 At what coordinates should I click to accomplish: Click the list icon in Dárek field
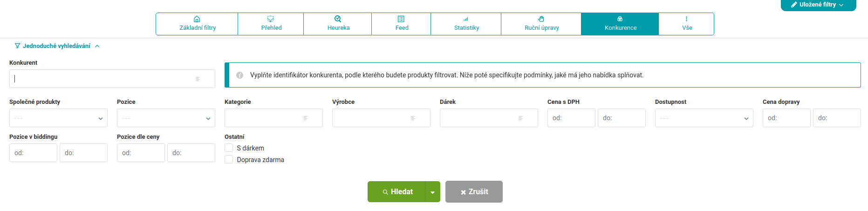[x=520, y=118]
